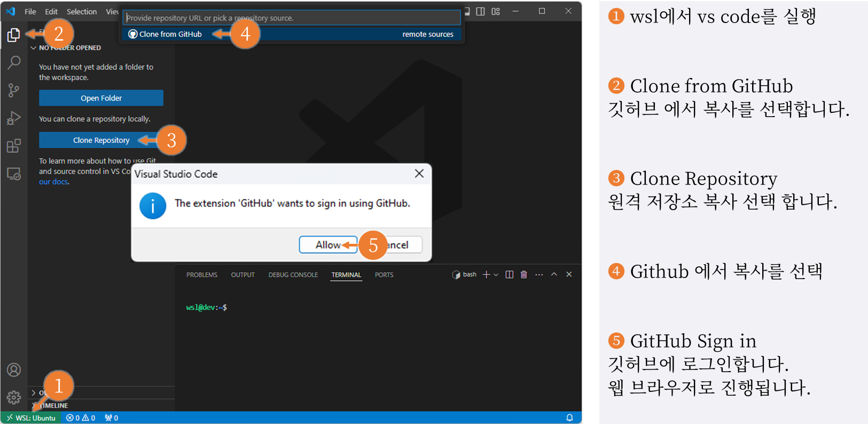Open the Accounts menu icon

[14, 370]
